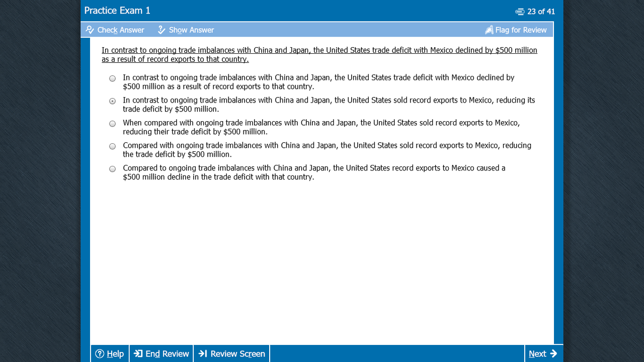Select option 'reducing its trade deficit by $500 million'
The image size is (644, 362).
[112, 101]
